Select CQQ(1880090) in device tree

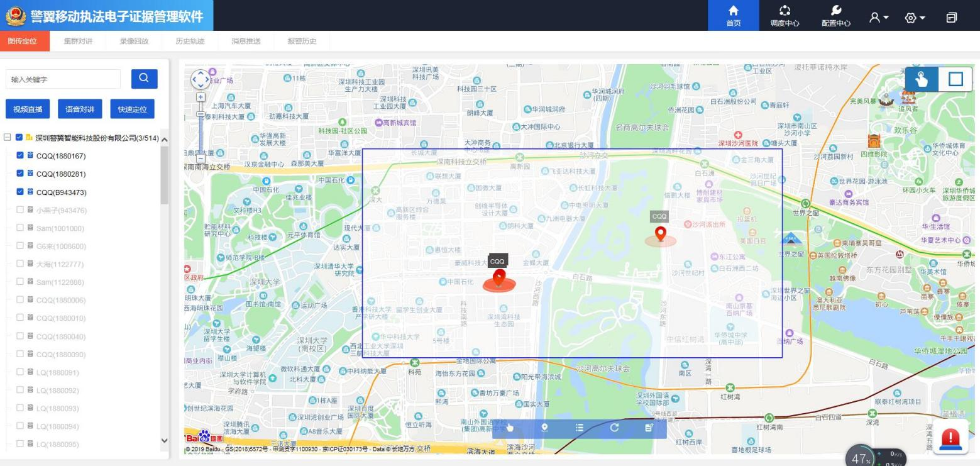pos(60,355)
